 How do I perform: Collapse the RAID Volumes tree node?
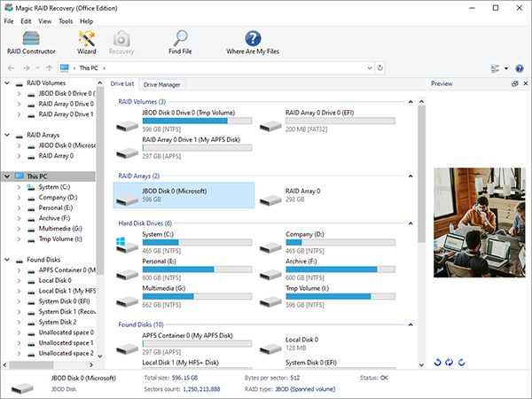pyautogui.click(x=7, y=83)
